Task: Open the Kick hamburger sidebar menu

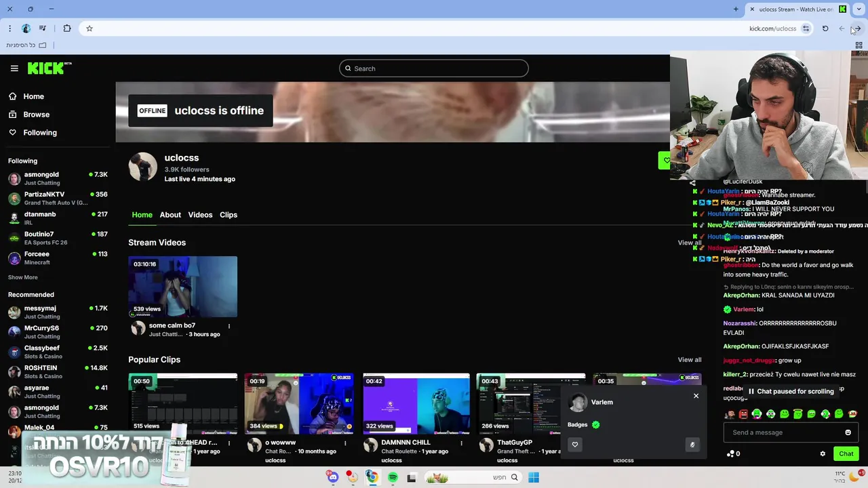Action: (x=14, y=68)
